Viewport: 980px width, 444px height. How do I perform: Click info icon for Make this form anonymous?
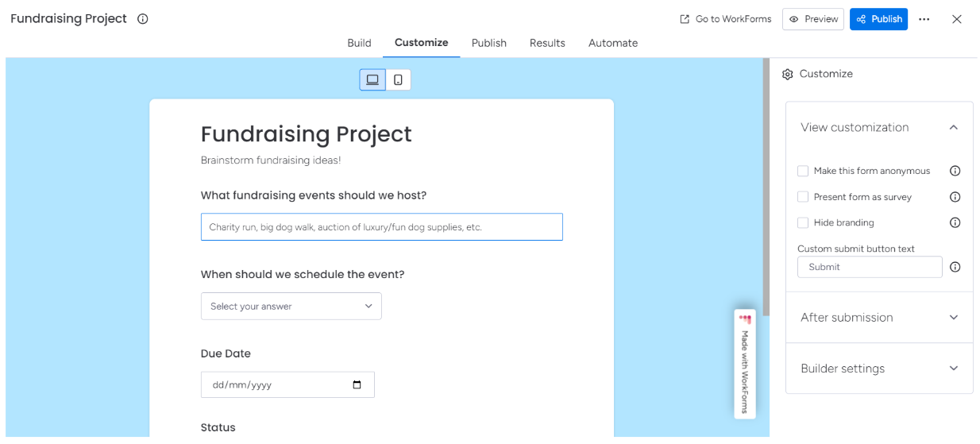pyautogui.click(x=955, y=171)
